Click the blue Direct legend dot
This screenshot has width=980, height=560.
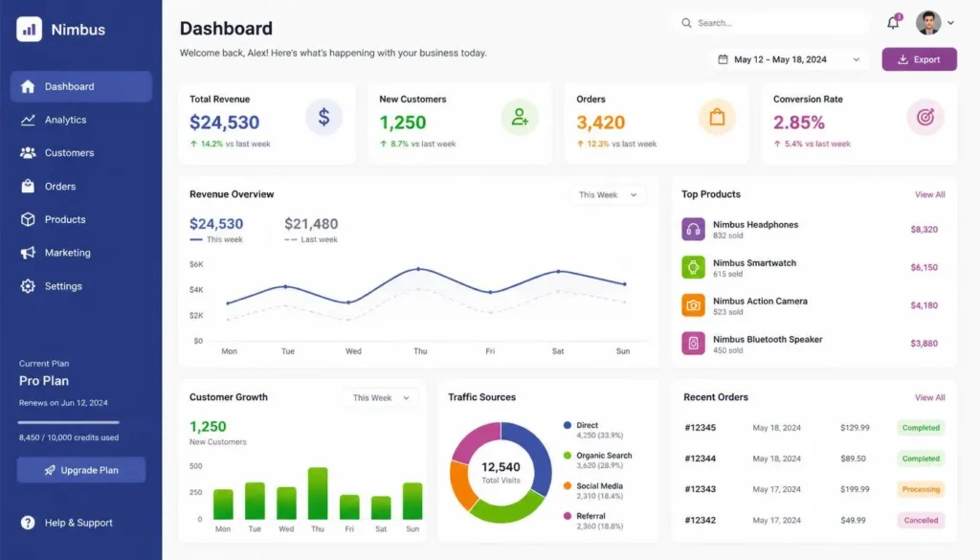coord(568,425)
